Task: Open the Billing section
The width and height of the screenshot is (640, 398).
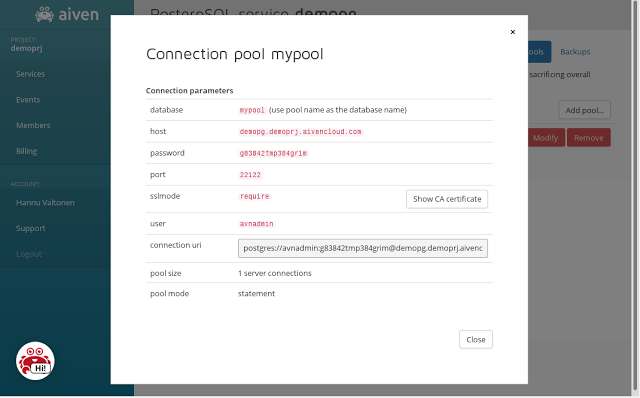Action: (x=27, y=151)
